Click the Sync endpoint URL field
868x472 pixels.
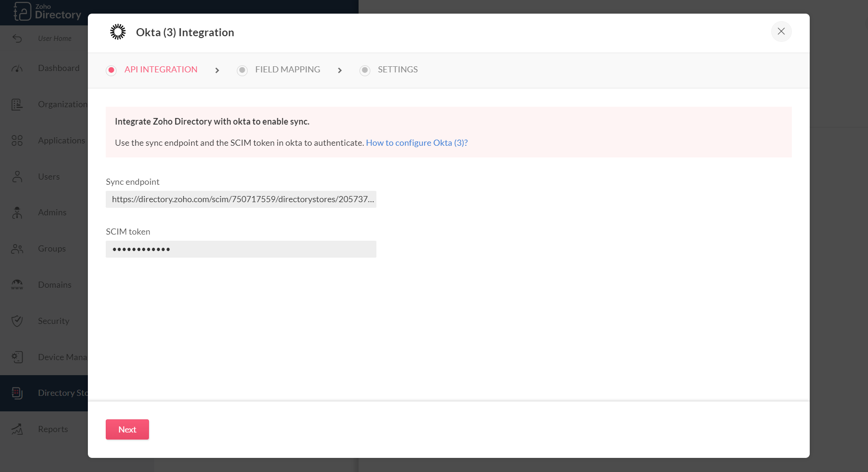click(241, 199)
